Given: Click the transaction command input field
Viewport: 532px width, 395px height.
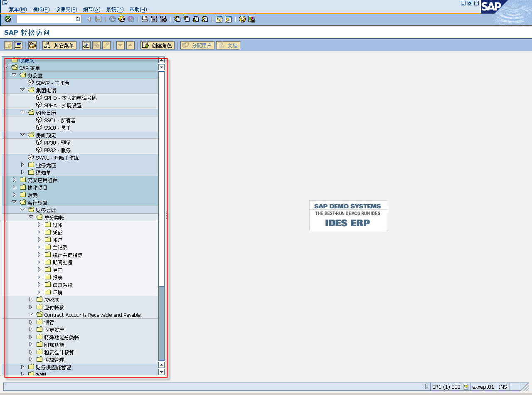Looking at the screenshot, I should tap(46, 19).
